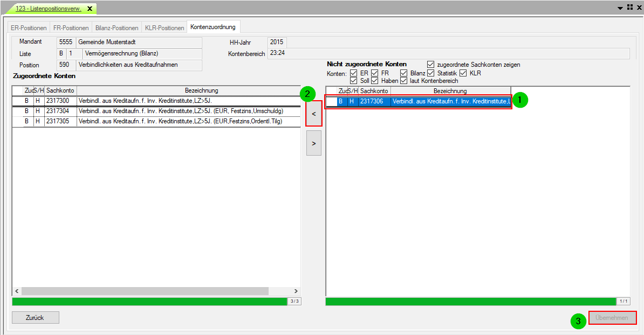Image resolution: width=644 pixels, height=335 pixels.
Task: Remove an assigned account with the > arrow button
Action: point(314,143)
